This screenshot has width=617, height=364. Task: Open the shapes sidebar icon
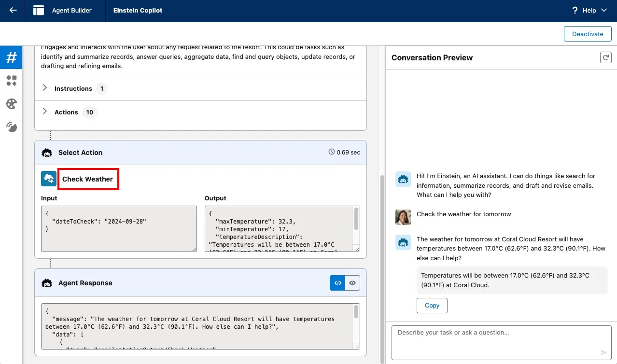point(11,81)
